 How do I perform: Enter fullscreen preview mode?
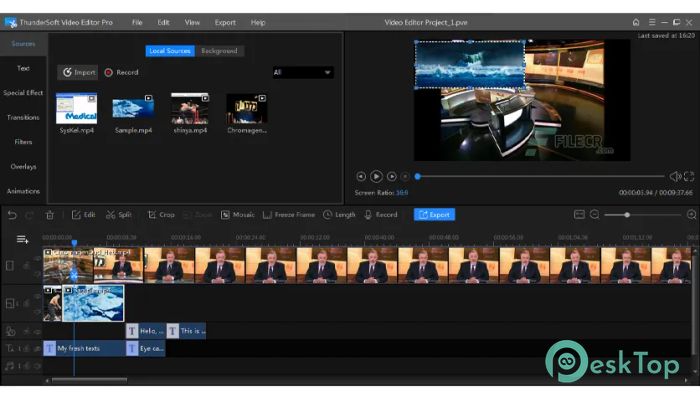689,176
